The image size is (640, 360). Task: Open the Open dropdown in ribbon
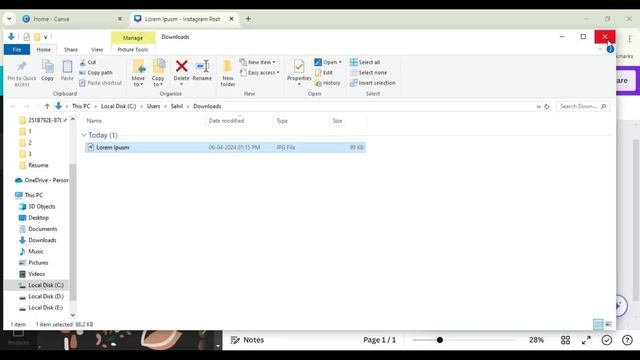click(x=328, y=62)
